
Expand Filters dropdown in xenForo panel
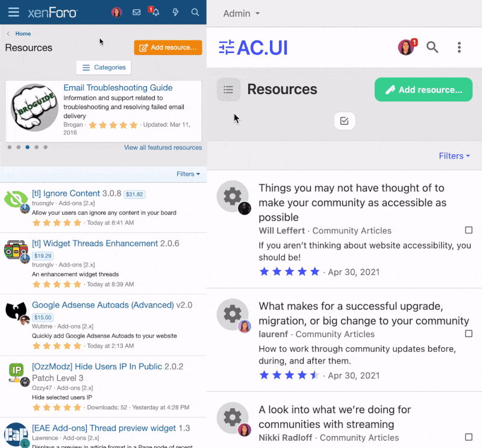pos(188,174)
